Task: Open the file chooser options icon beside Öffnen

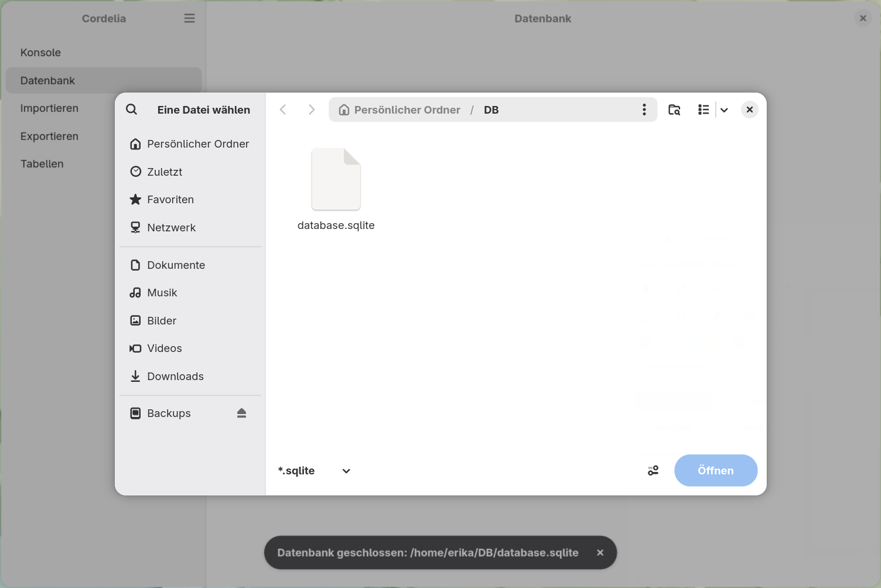Action: click(x=653, y=470)
